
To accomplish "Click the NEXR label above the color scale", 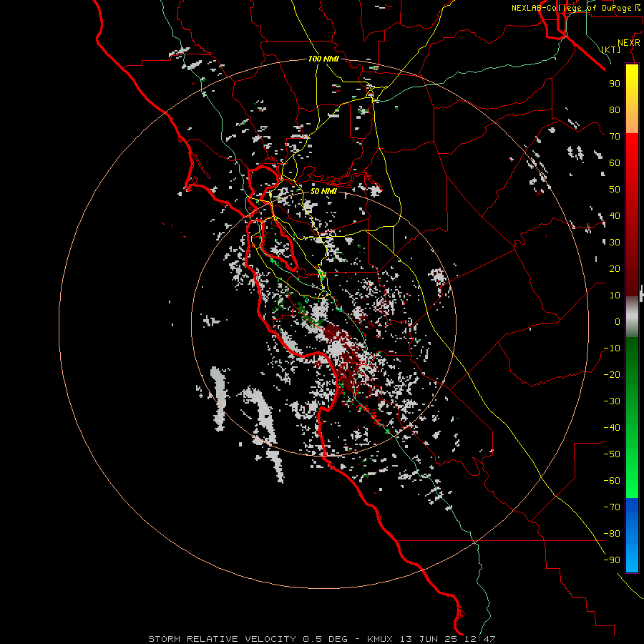I will tap(629, 43).
